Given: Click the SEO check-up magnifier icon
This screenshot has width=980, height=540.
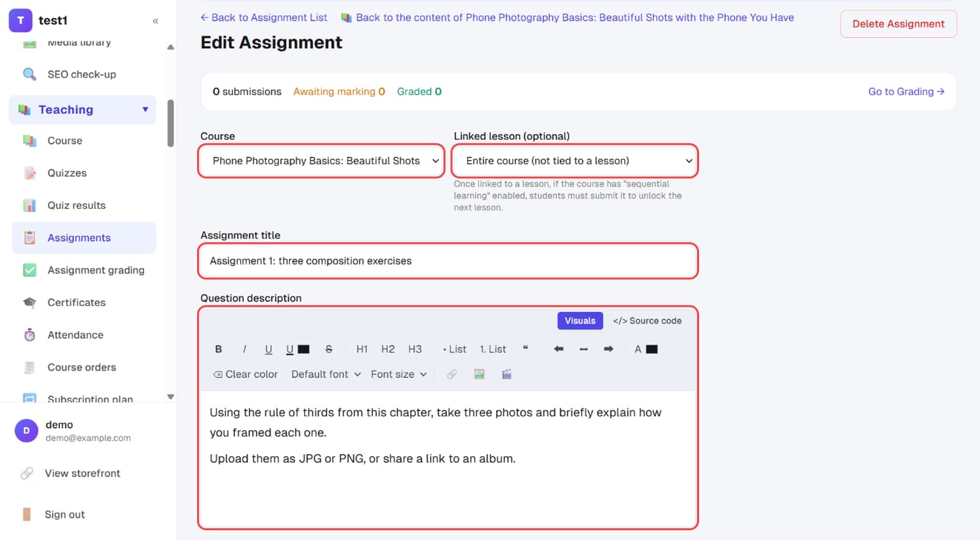Looking at the screenshot, I should 30,74.
